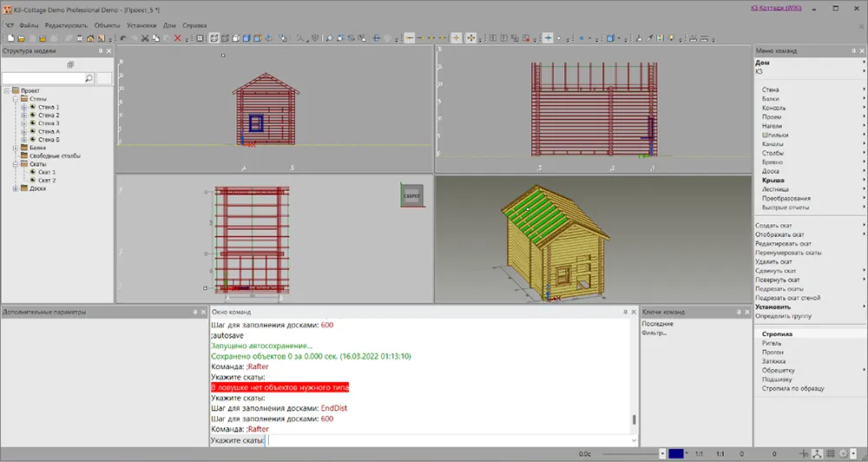This screenshot has height=462, width=868.
Task: Choose the orange-blue shaded cube icon
Action: tap(258, 38)
